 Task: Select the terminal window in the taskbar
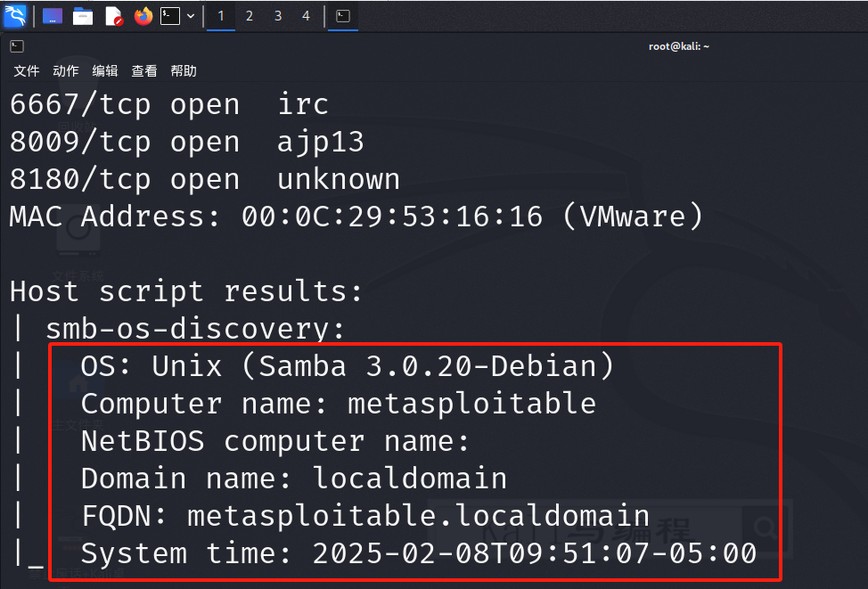coord(343,16)
